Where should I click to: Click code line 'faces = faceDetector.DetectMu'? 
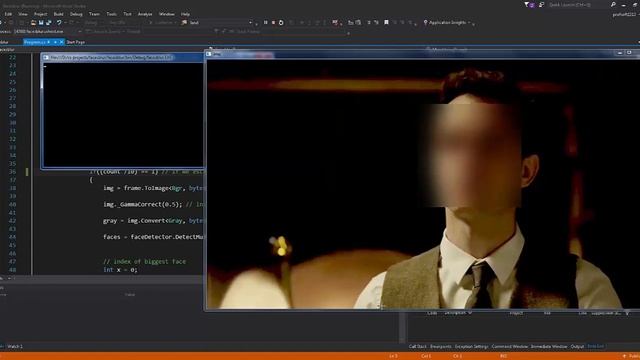(153, 237)
